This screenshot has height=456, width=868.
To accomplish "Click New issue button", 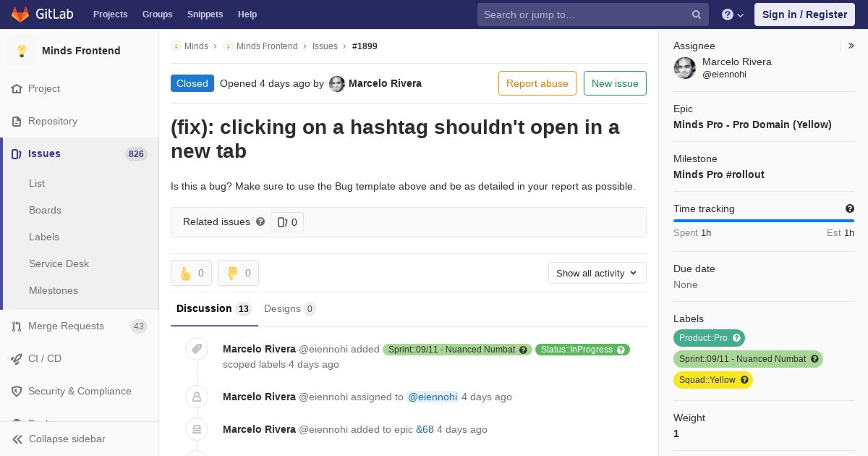I will point(615,83).
